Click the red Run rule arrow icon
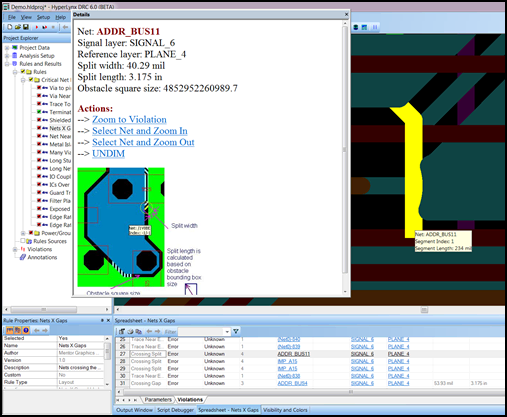 coord(37,27)
